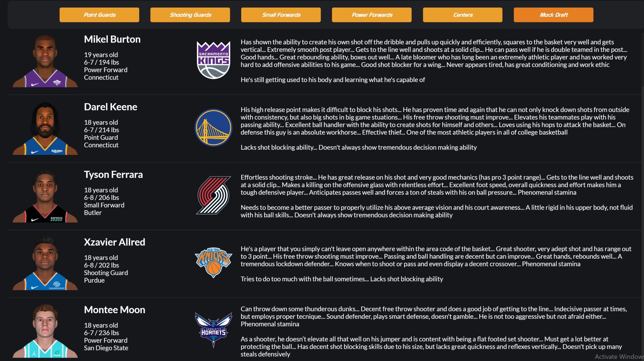The height and width of the screenshot is (361, 644).
Task: Click the New York Knicks logo
Action: click(x=214, y=263)
